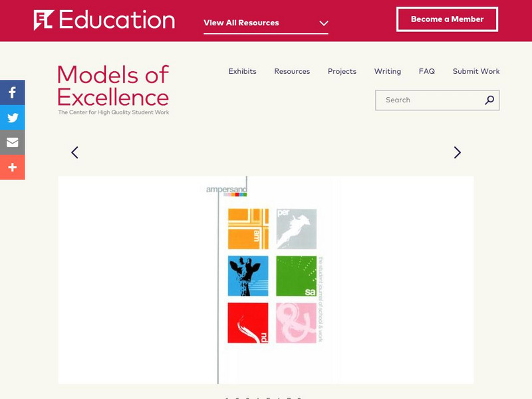The height and width of the screenshot is (399, 532).
Task: Open the Exhibits menu item
Action: [x=242, y=71]
